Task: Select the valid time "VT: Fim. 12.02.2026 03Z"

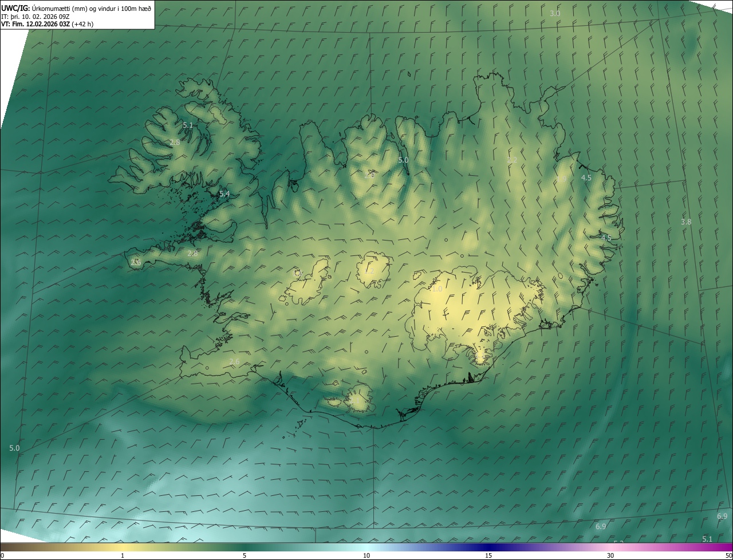Action: [x=36, y=24]
